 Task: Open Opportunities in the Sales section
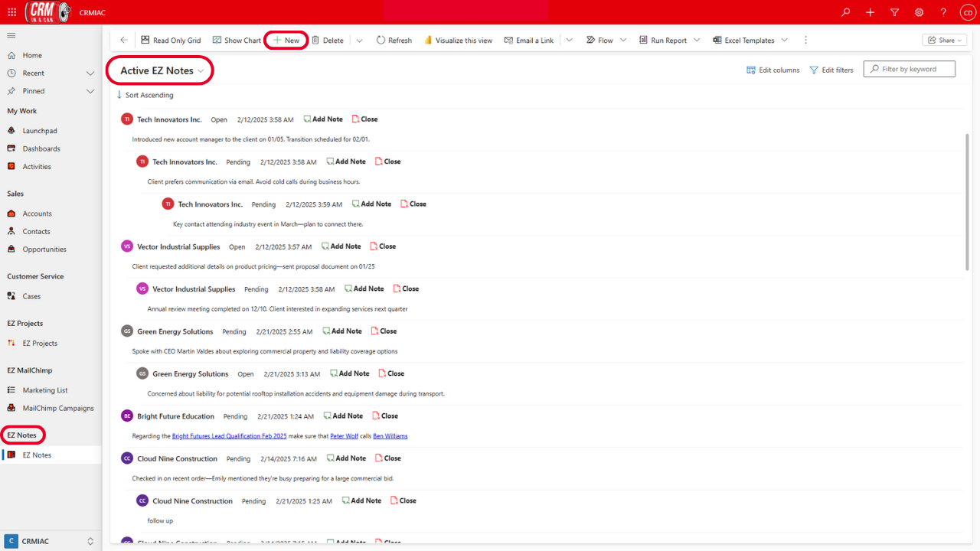[44, 249]
